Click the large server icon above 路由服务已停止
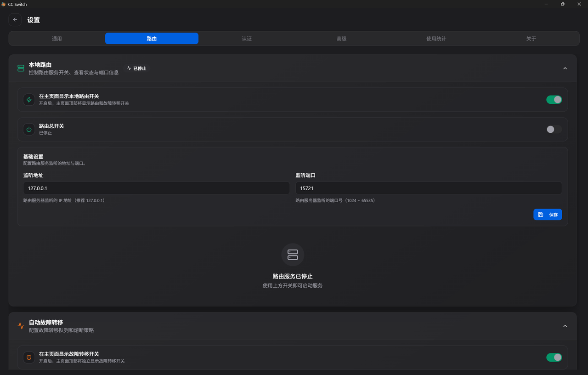 pos(293,255)
